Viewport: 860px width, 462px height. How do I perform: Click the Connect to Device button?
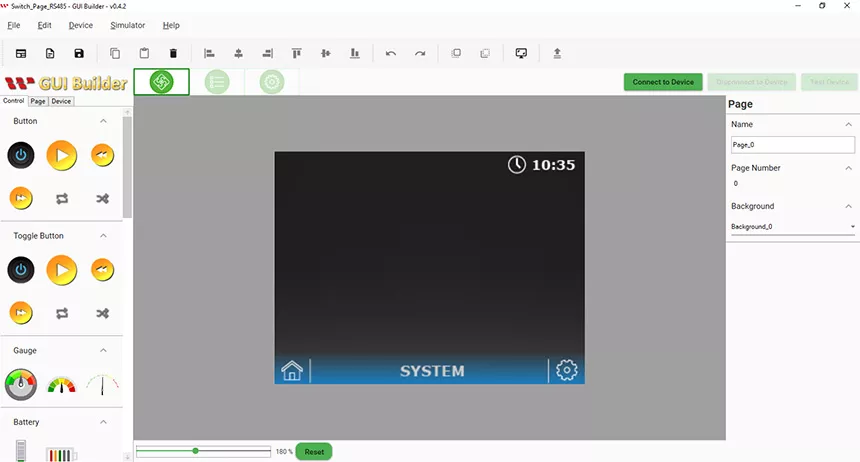pyautogui.click(x=663, y=82)
